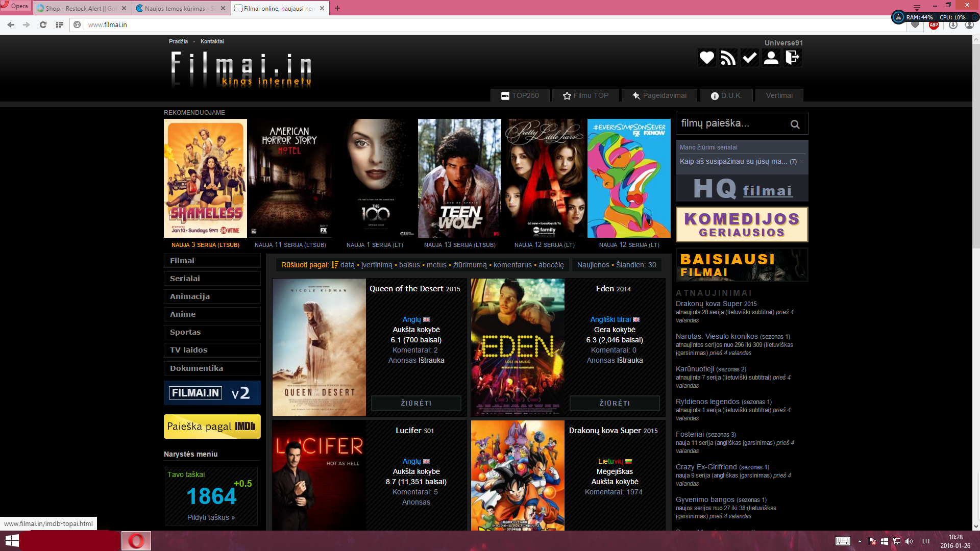Select TV laidos in the left menu

(212, 350)
